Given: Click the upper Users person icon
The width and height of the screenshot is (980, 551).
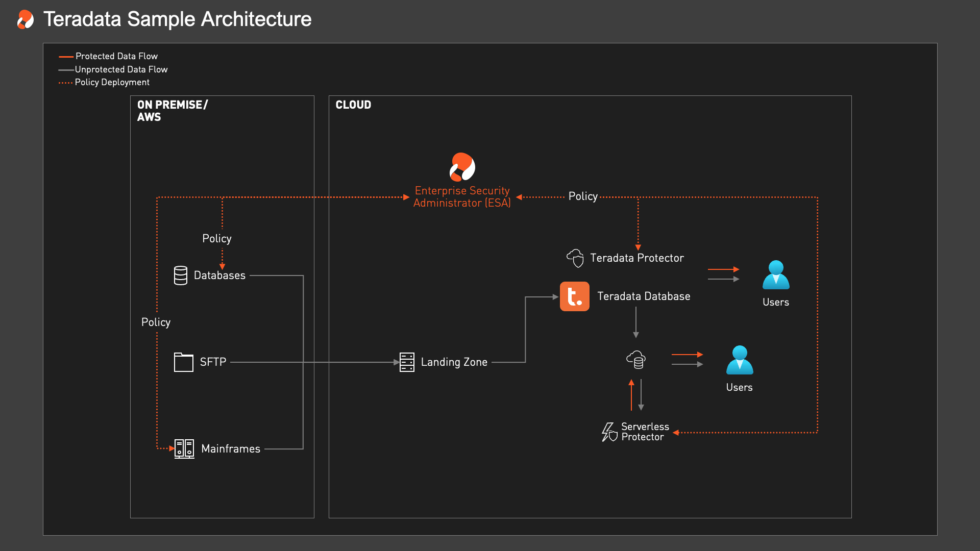Looking at the screenshot, I should point(776,275).
